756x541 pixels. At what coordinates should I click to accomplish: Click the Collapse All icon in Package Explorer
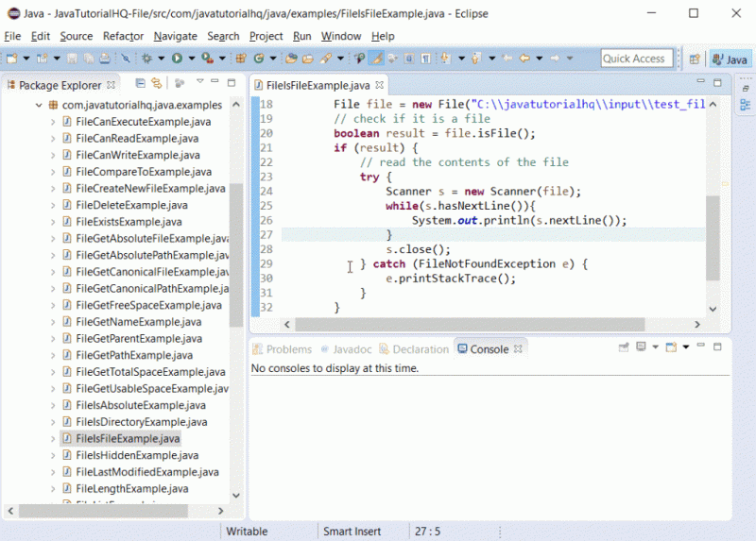coord(140,83)
